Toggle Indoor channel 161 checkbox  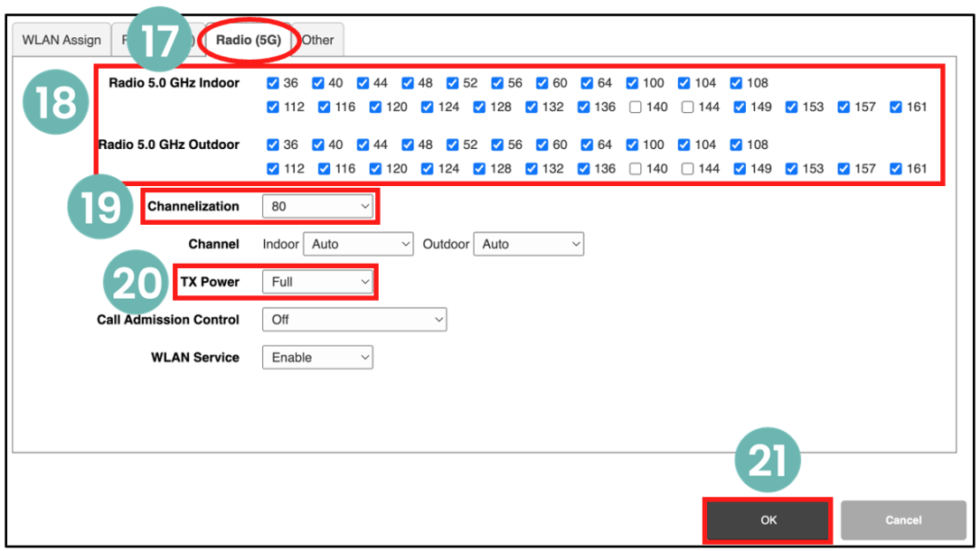coord(896,107)
